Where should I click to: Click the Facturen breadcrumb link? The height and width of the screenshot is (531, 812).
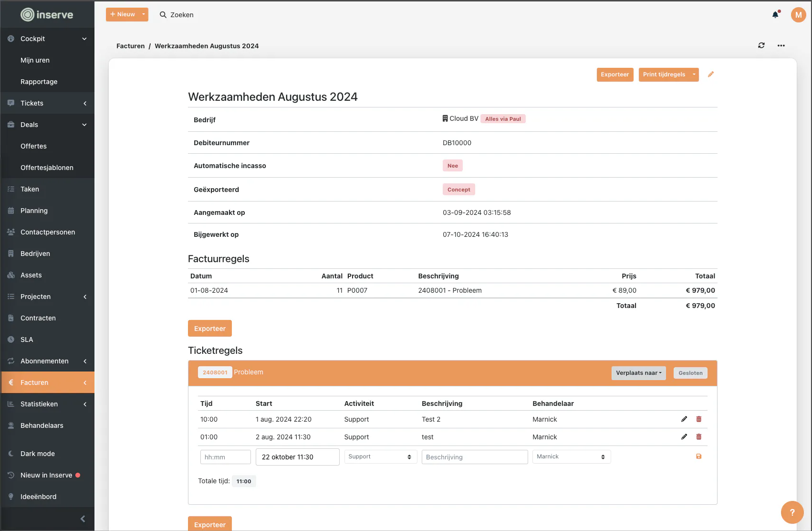[x=131, y=46]
